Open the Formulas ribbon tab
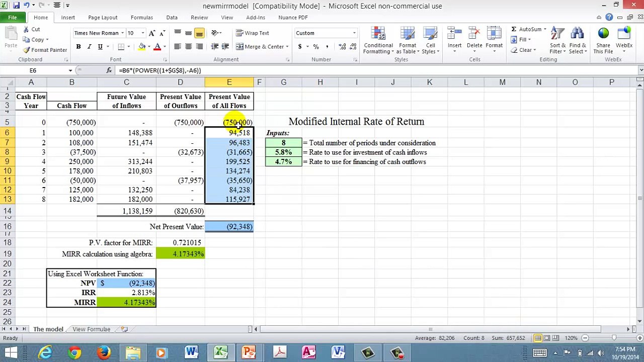This screenshot has width=644, height=362. click(142, 18)
